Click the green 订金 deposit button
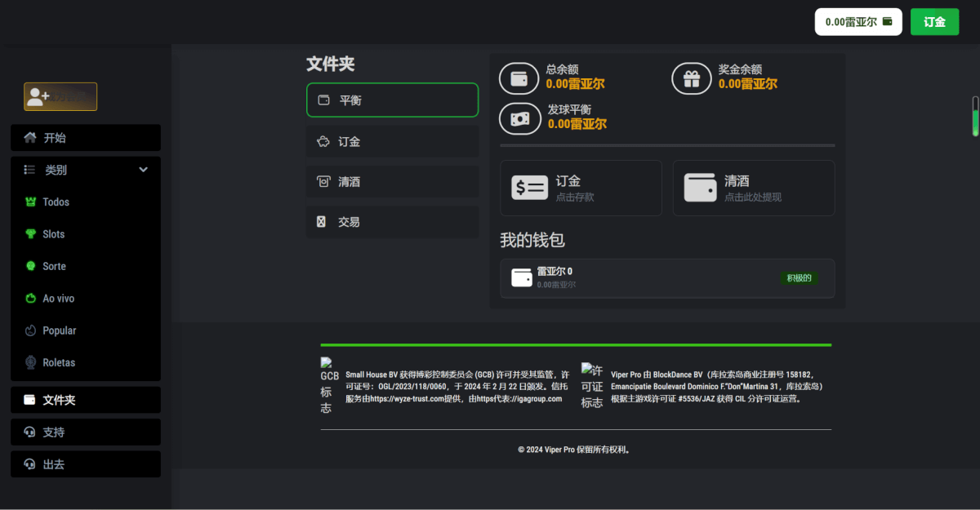This screenshot has width=980, height=510. point(934,22)
